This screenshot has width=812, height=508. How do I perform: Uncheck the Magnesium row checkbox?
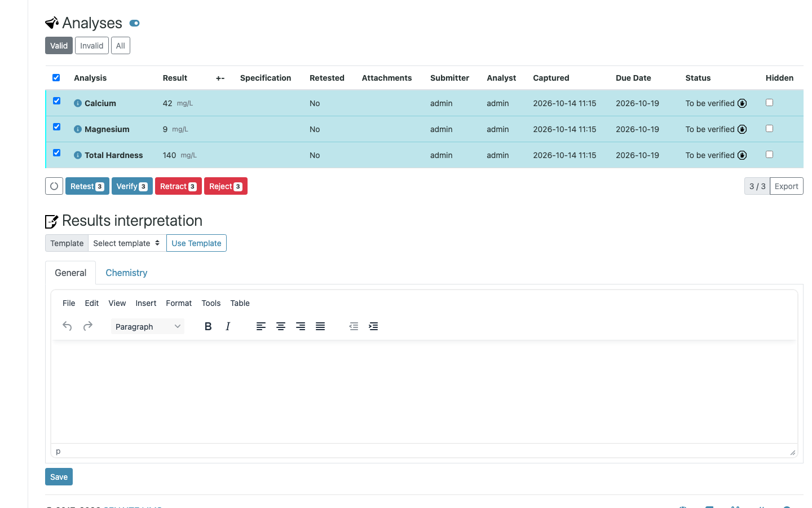56,127
